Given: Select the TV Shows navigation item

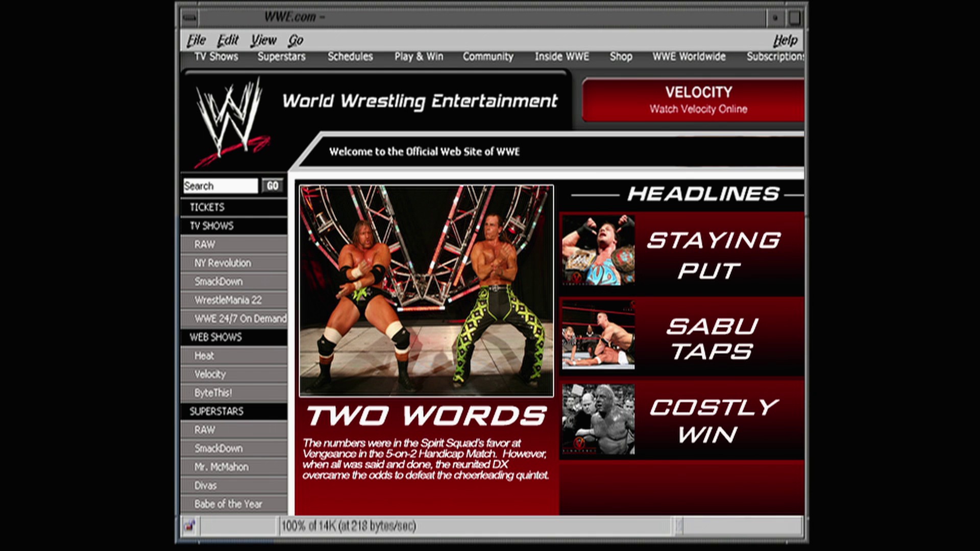Looking at the screenshot, I should click(x=216, y=57).
